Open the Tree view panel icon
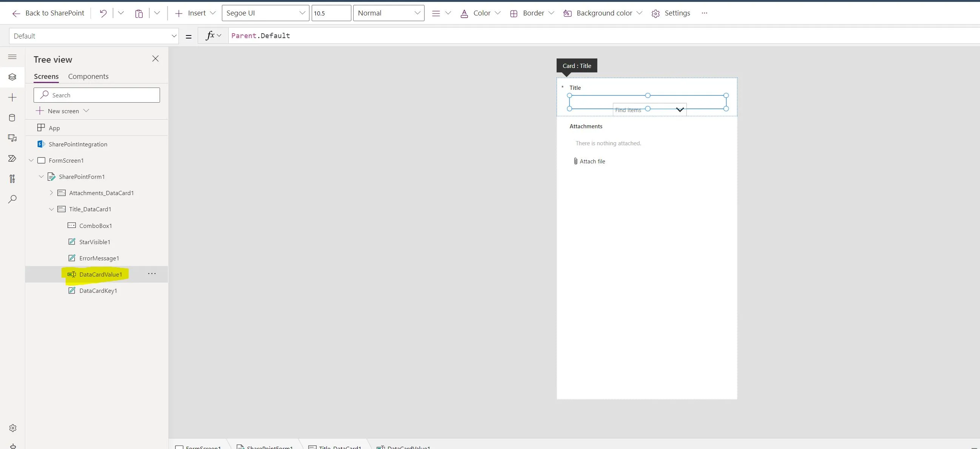This screenshot has height=449, width=980. pos(12,77)
